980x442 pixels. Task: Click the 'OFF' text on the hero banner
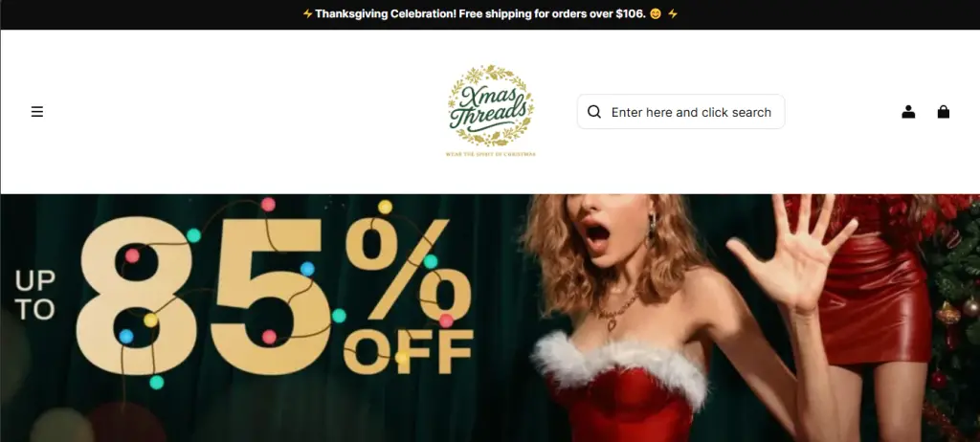410,352
